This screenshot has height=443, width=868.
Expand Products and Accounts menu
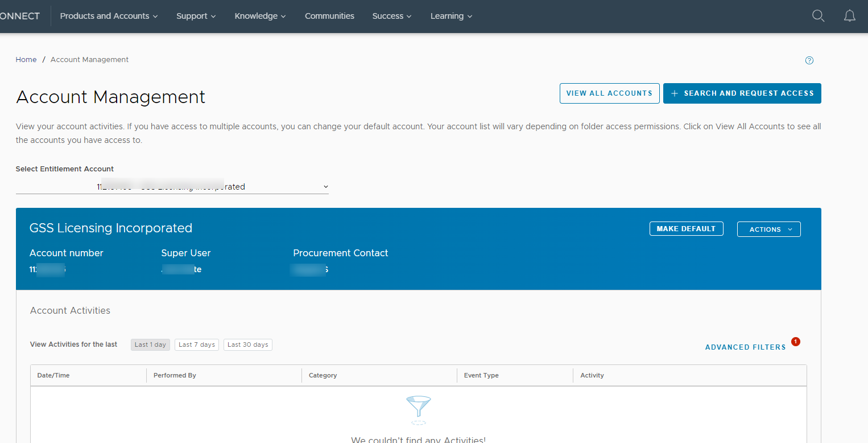pos(109,16)
